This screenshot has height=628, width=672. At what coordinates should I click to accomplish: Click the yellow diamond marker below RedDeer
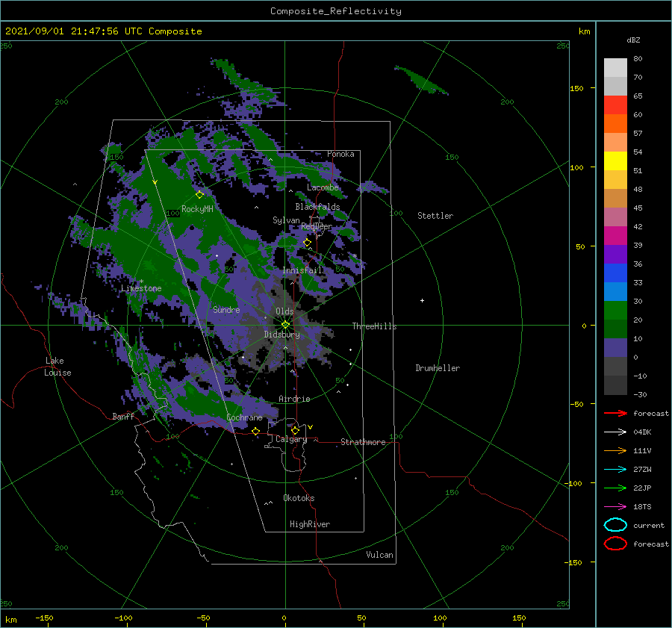point(308,243)
